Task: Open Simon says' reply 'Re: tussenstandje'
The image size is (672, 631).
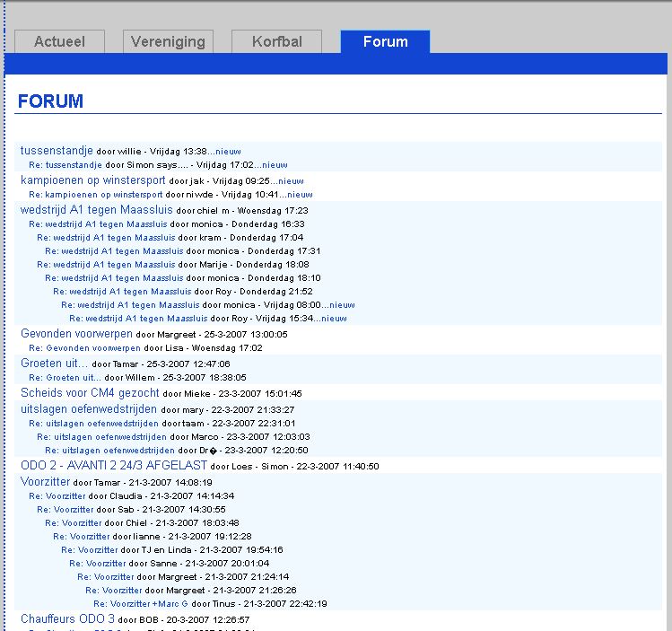Action: (65, 165)
